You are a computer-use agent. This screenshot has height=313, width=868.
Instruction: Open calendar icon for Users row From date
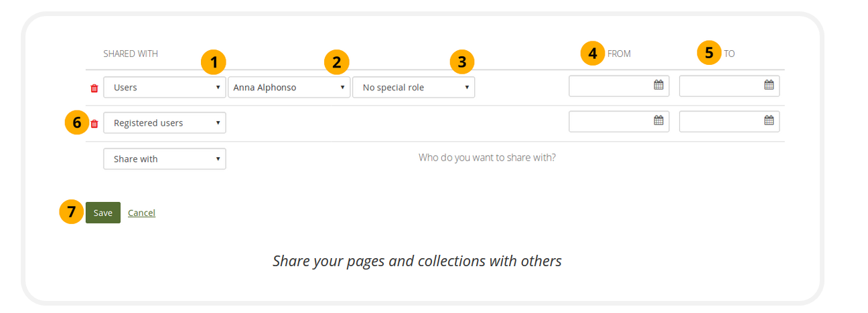point(658,85)
